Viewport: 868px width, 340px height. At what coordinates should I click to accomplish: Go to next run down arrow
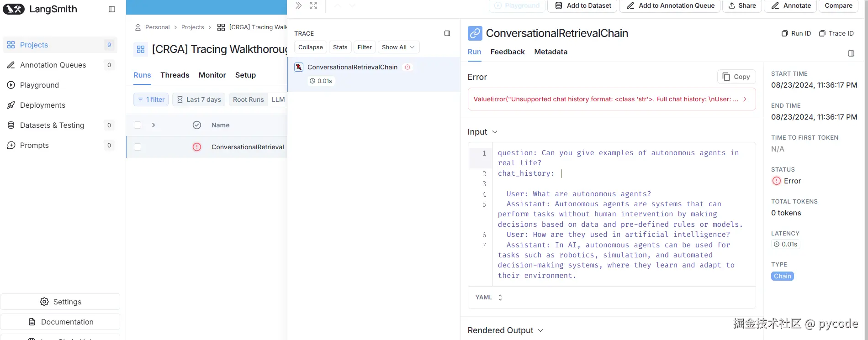pos(352,5)
